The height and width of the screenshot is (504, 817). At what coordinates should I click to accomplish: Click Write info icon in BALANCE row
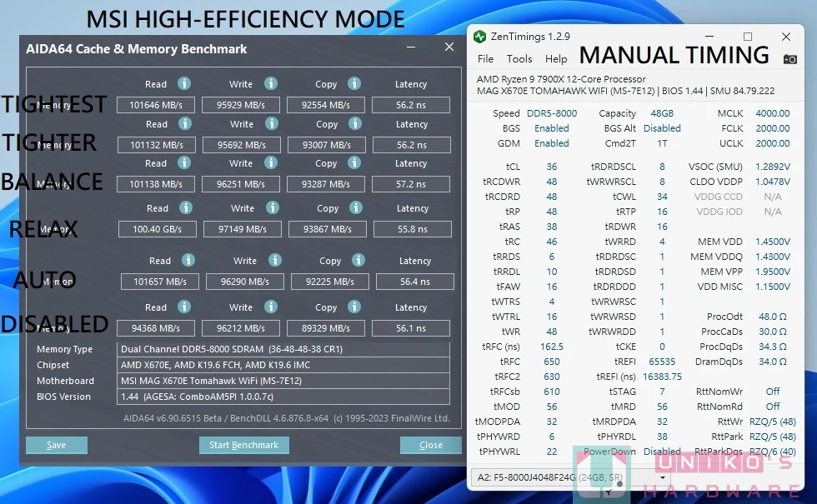point(270,162)
